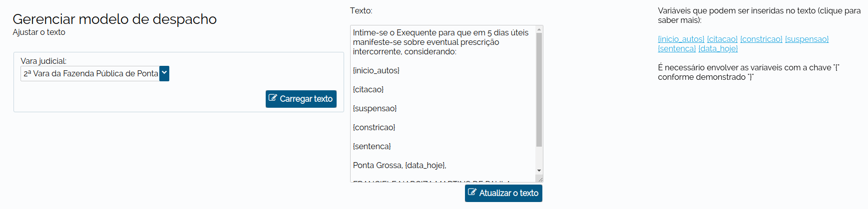The height and width of the screenshot is (209, 868).
Task: Click the textarea scrollbar down arrow
Action: 539,171
